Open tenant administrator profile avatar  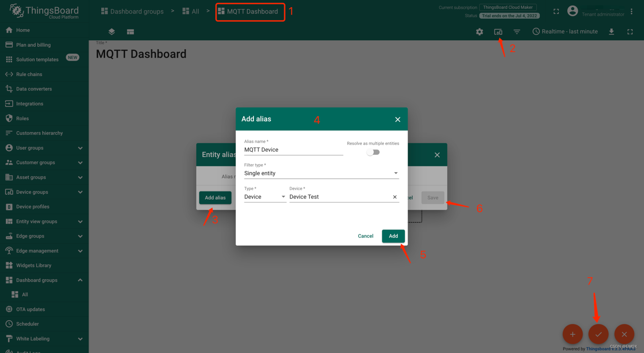coord(572,11)
